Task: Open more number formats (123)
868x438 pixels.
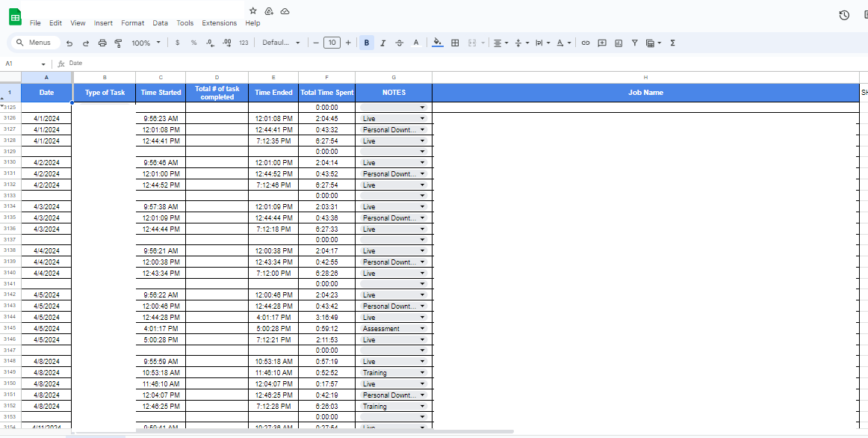Action: coord(244,43)
